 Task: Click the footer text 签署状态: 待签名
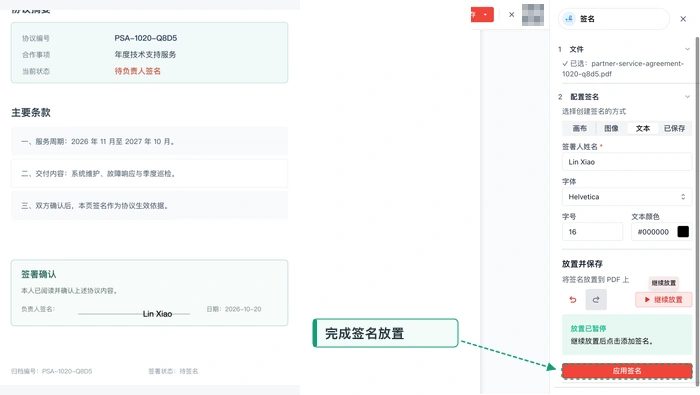[173, 371]
